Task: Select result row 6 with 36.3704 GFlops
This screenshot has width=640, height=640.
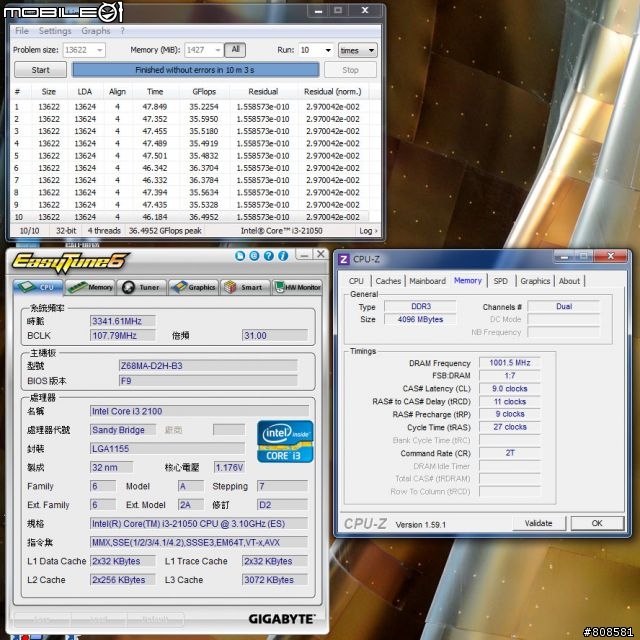Action: point(190,168)
